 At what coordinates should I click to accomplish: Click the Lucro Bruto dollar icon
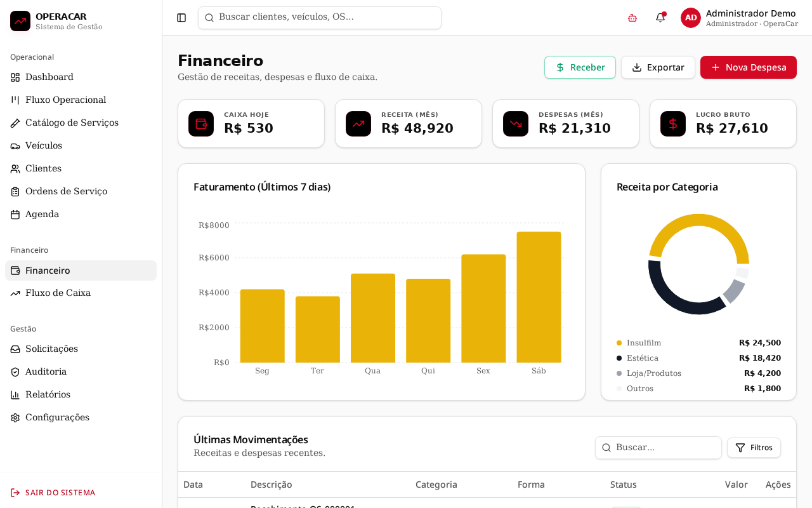(673, 124)
